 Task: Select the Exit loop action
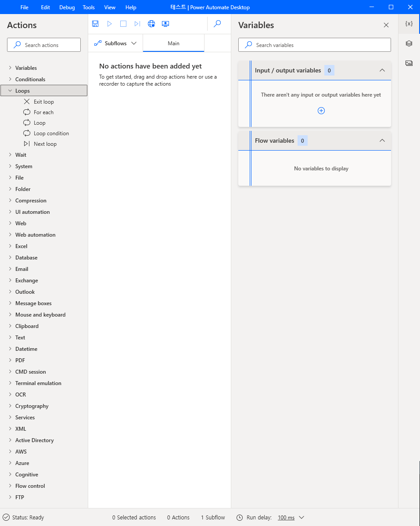click(43, 102)
